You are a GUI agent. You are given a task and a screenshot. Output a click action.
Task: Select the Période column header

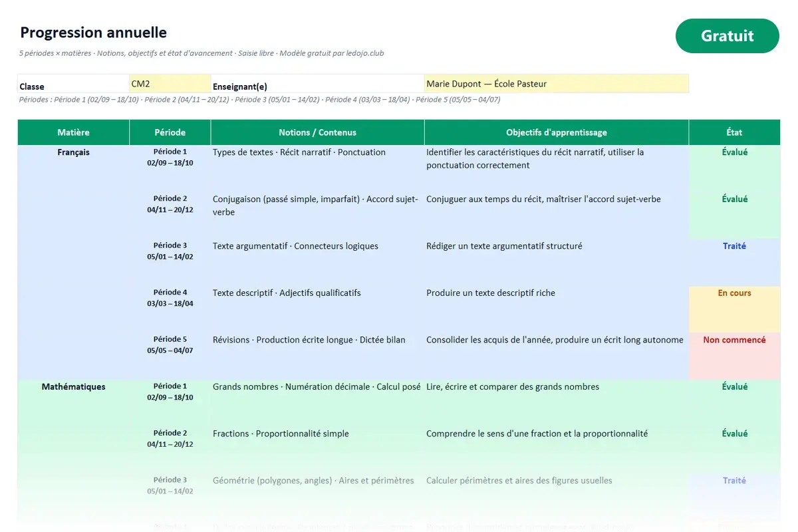(x=170, y=132)
